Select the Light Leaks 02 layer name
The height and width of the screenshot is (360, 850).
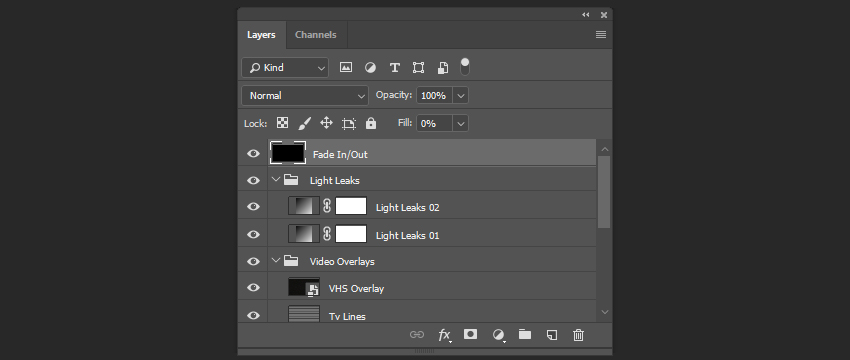tap(407, 208)
